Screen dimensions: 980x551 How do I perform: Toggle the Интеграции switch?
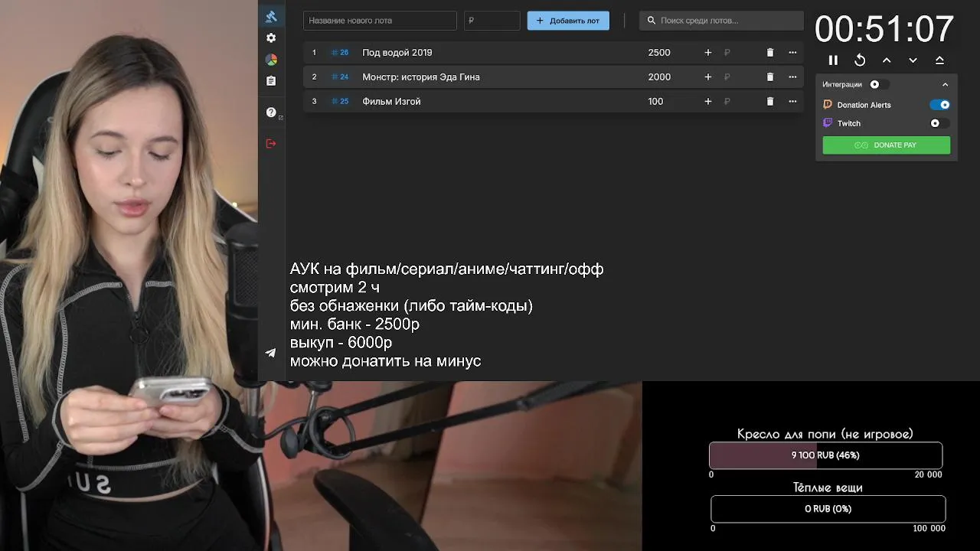click(x=879, y=84)
